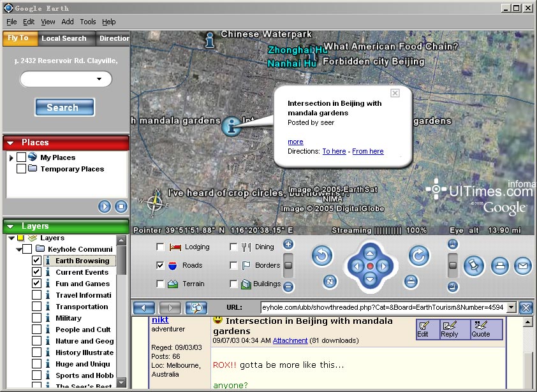Click tilt down icon below tilt slider
537x392 pixels.
point(453,287)
